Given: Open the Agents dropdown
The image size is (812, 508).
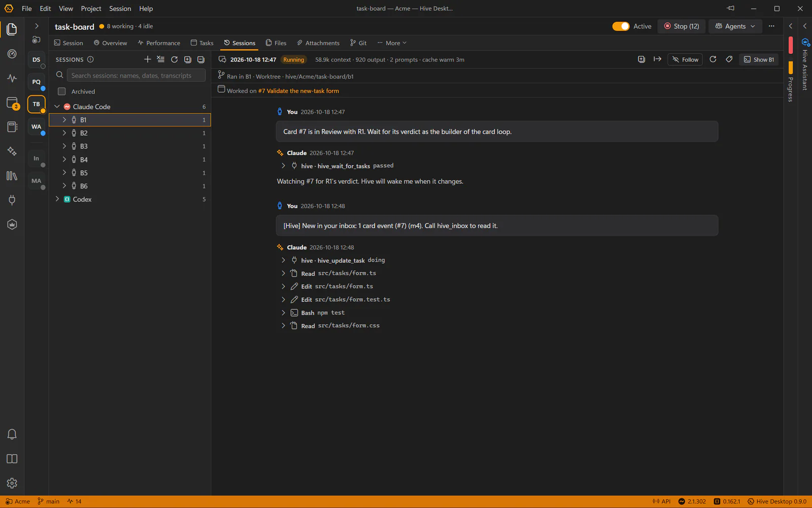Looking at the screenshot, I should (x=735, y=26).
